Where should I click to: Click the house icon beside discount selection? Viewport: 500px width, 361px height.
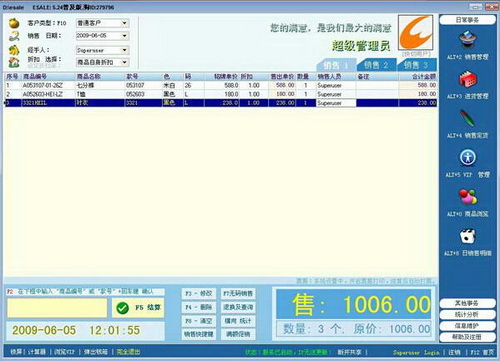click(14, 62)
